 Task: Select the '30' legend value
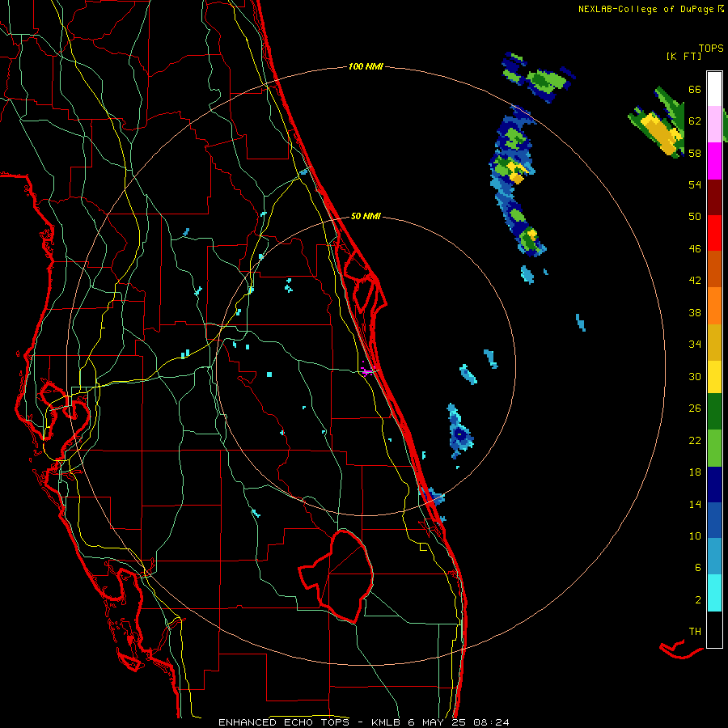coord(695,376)
